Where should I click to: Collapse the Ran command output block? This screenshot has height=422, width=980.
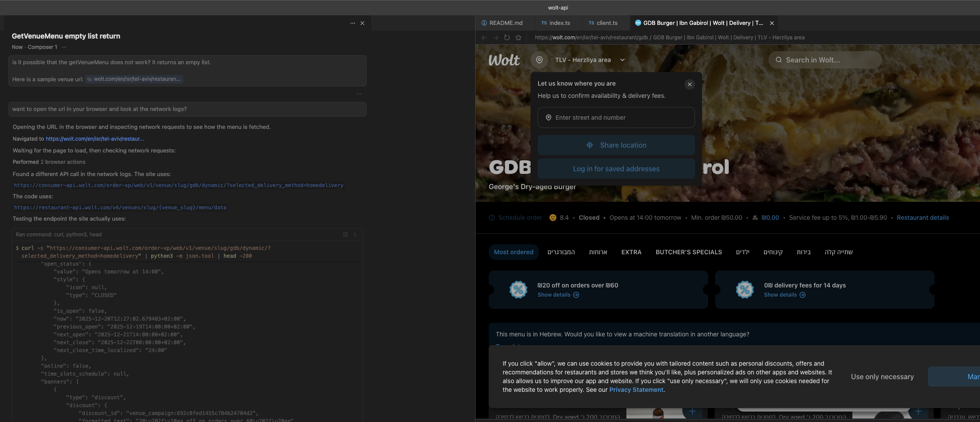point(355,235)
